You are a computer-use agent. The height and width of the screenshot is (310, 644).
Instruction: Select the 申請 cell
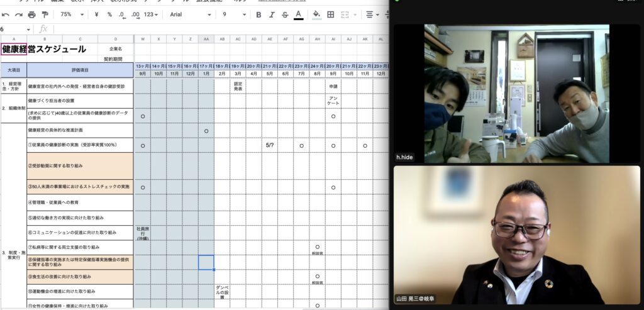333,86
